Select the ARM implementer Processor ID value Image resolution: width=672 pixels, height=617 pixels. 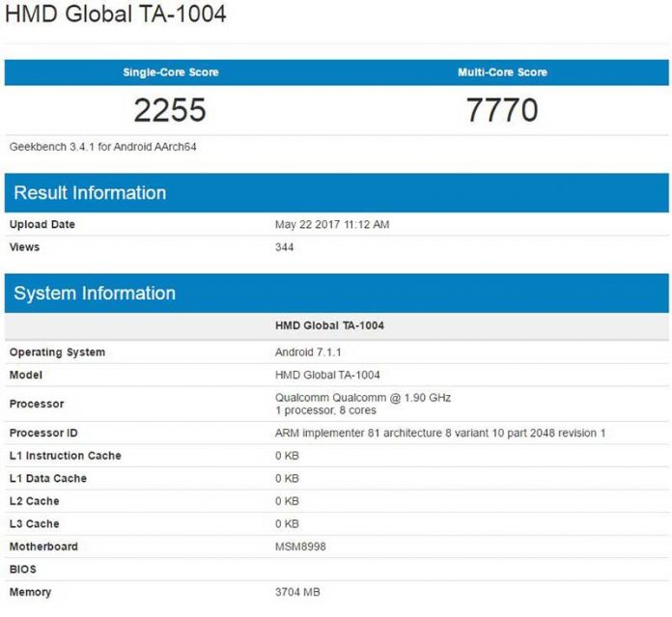click(x=440, y=433)
